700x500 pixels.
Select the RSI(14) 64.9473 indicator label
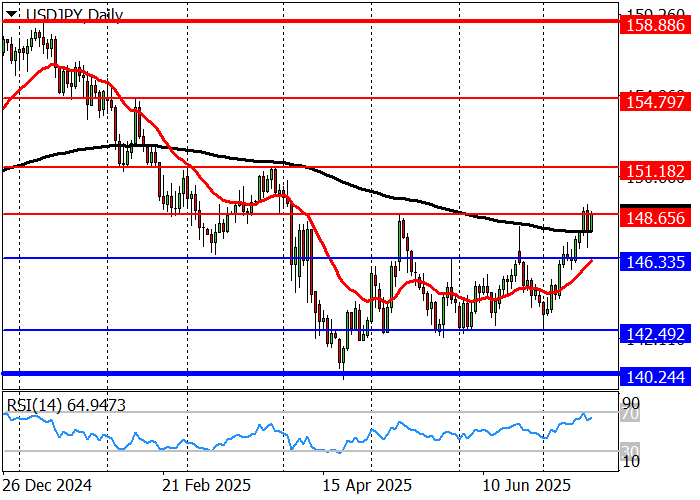point(67,405)
